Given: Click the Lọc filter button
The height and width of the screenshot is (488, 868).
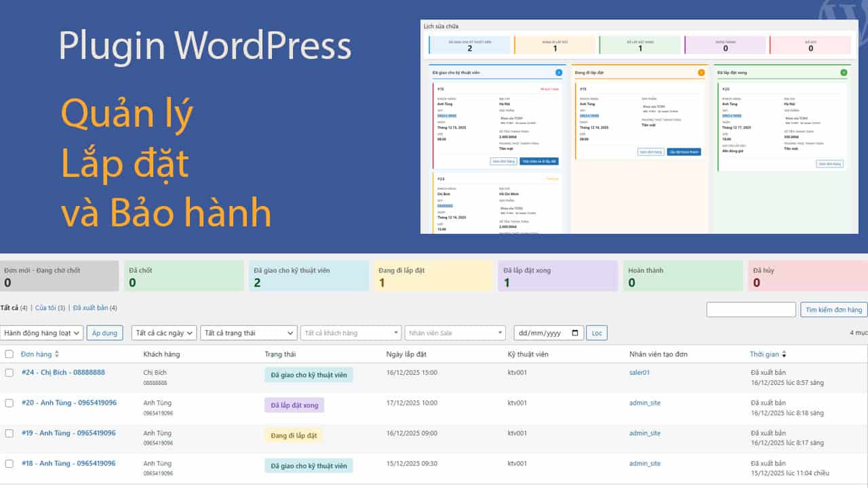Looking at the screenshot, I should click(x=597, y=333).
